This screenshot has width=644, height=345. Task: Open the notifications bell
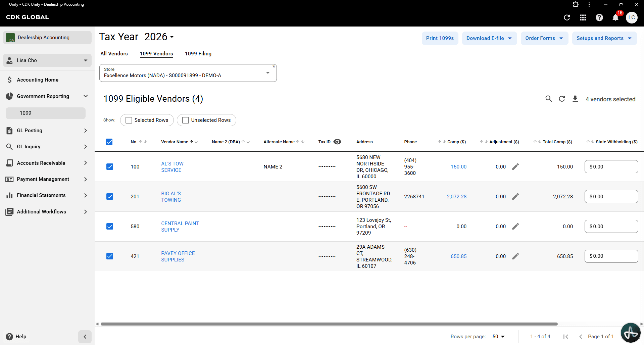click(x=615, y=17)
